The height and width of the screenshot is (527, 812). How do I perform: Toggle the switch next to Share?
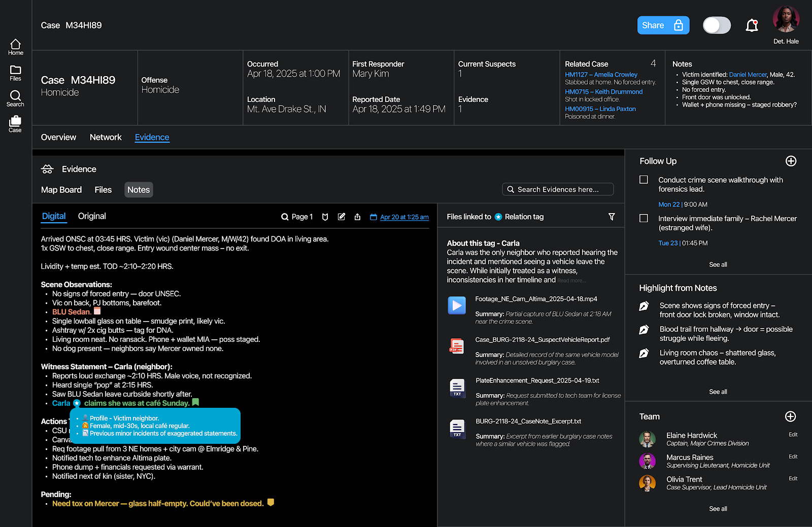[x=717, y=25]
